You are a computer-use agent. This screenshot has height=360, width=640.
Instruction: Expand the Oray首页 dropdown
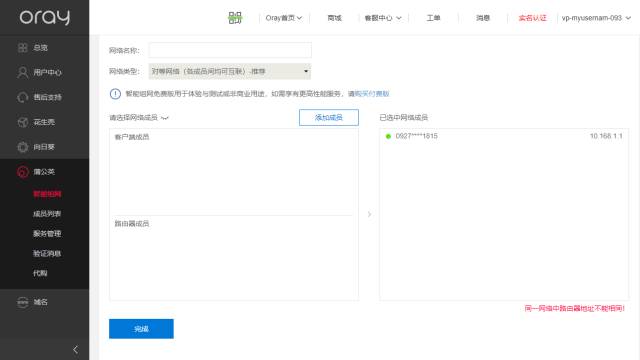tap(284, 18)
